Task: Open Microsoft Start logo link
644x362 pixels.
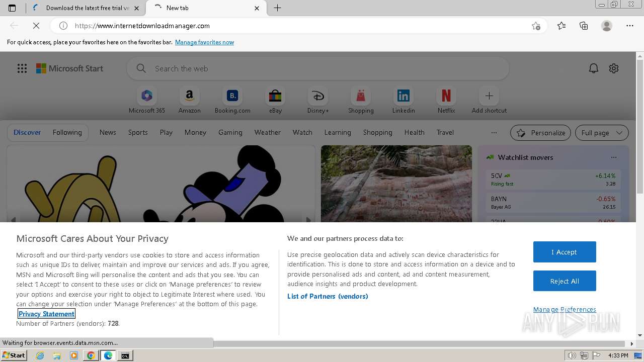Action: 69,68
